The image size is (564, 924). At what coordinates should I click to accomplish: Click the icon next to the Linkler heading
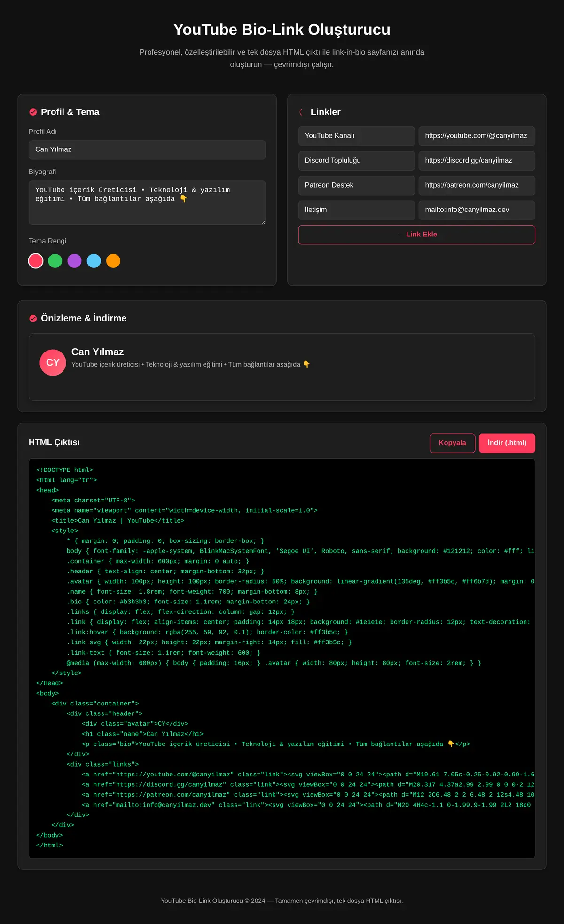tap(302, 112)
